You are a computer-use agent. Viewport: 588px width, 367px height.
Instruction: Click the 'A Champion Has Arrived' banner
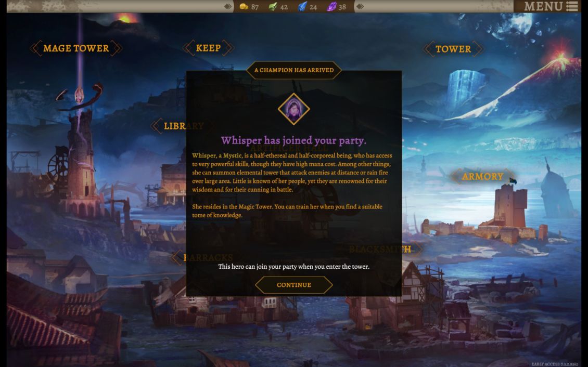point(293,70)
